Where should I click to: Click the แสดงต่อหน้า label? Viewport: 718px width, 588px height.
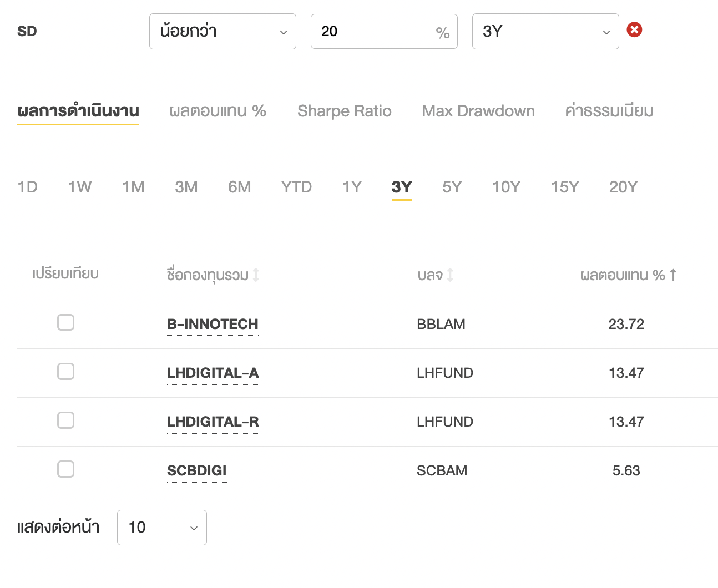point(58,527)
